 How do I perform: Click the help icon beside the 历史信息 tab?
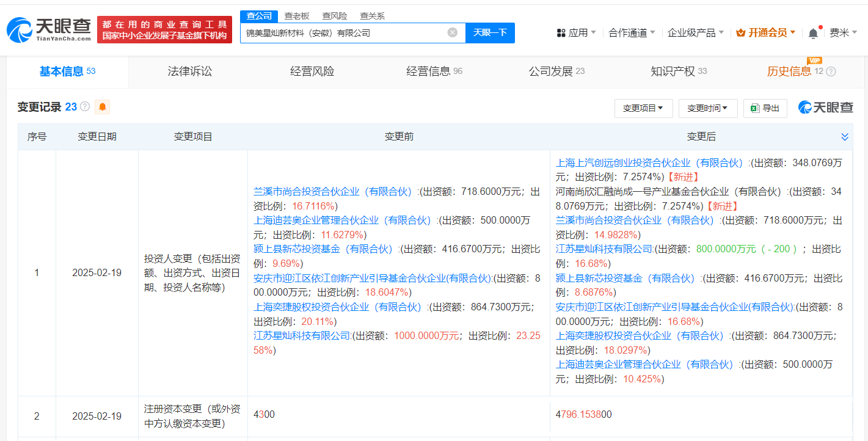[831, 71]
